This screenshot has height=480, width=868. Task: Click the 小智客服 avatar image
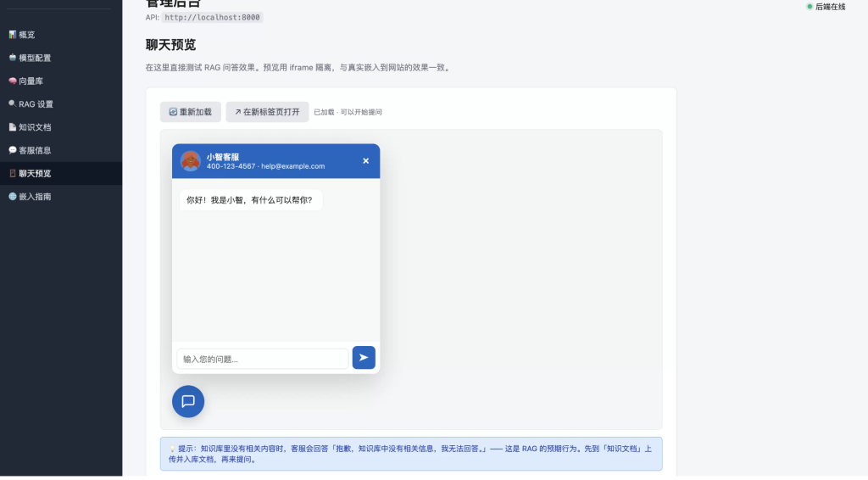pos(191,161)
